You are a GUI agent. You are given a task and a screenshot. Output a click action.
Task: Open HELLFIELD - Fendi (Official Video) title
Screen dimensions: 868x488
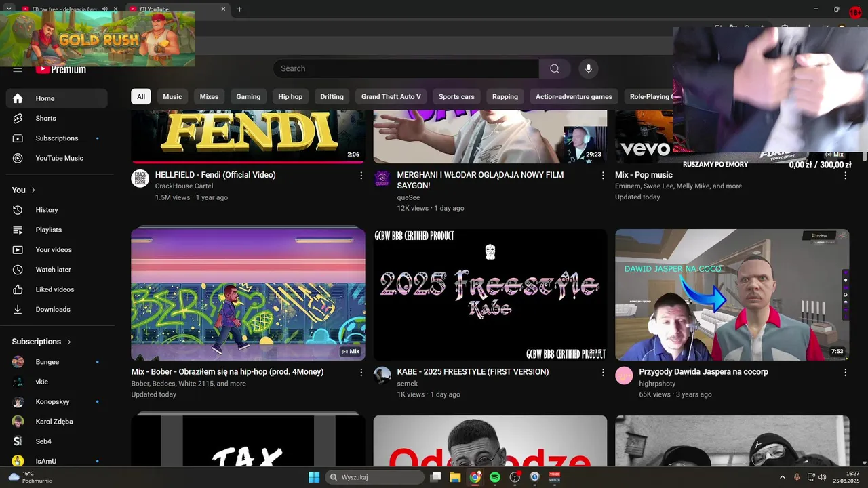216,175
